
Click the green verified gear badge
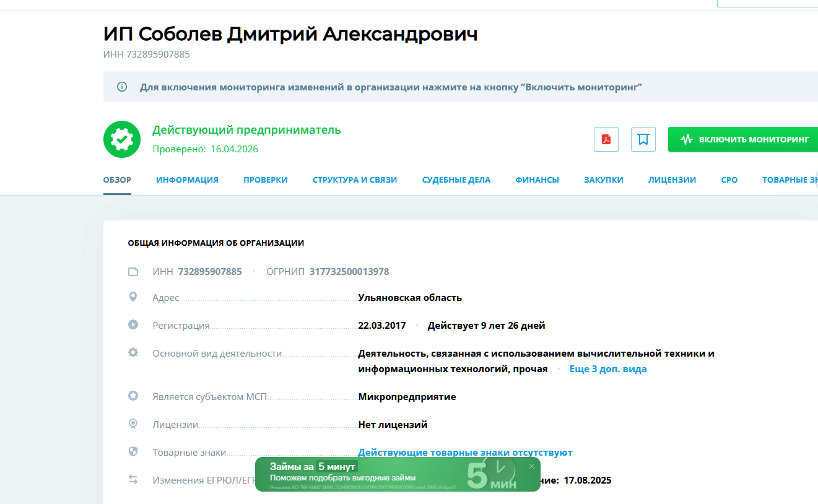122,139
